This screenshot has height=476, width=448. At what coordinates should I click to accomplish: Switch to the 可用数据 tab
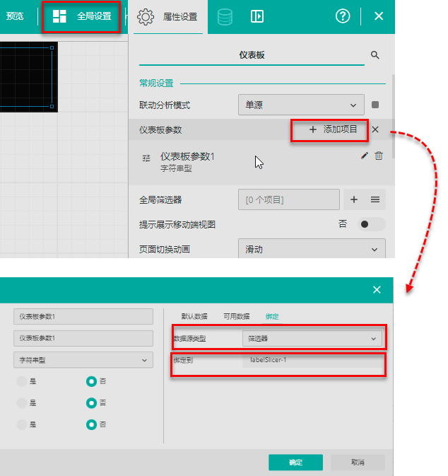click(x=236, y=316)
